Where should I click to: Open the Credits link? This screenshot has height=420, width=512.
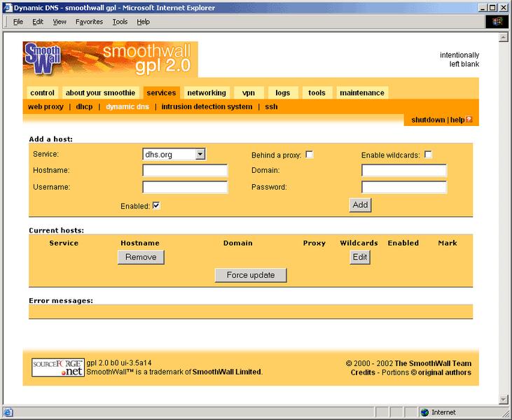pyautogui.click(x=363, y=372)
